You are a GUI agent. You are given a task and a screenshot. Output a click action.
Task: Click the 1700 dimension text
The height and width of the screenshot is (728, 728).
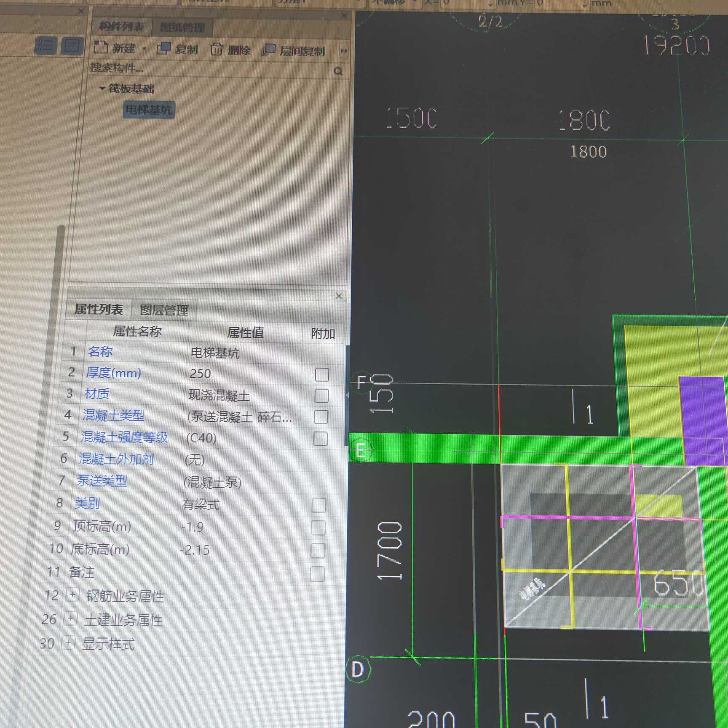coord(390,551)
